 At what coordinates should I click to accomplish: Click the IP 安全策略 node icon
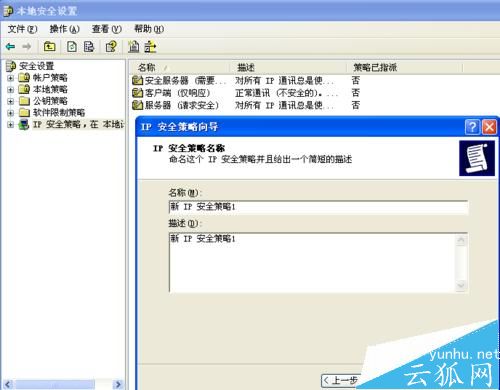[24, 124]
